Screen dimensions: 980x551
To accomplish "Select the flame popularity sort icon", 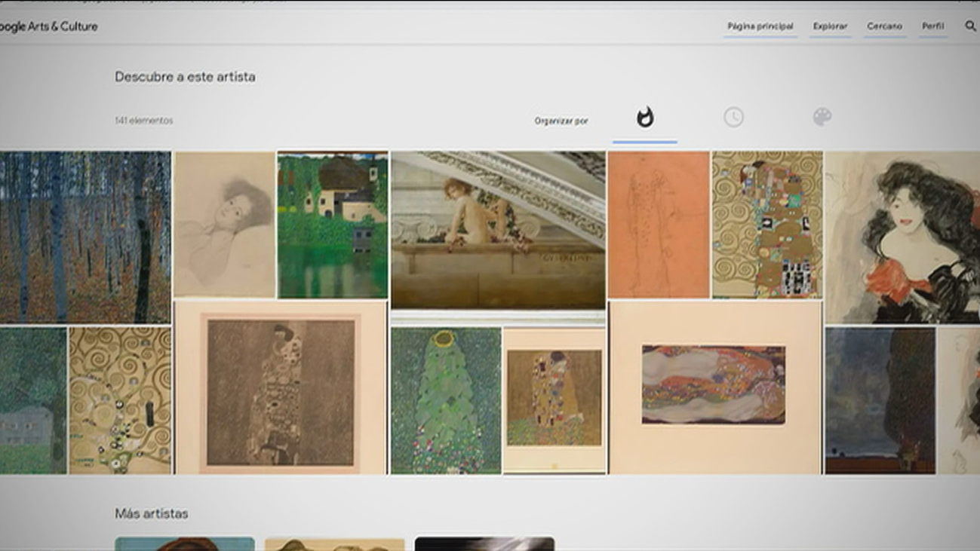I will click(645, 118).
